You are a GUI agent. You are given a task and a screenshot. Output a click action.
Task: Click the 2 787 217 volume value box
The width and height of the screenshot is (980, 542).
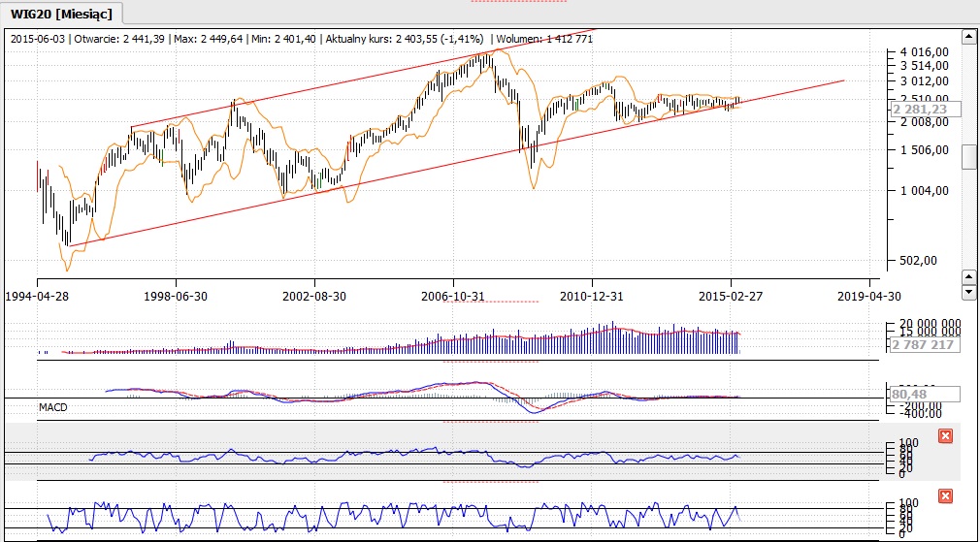point(923,344)
